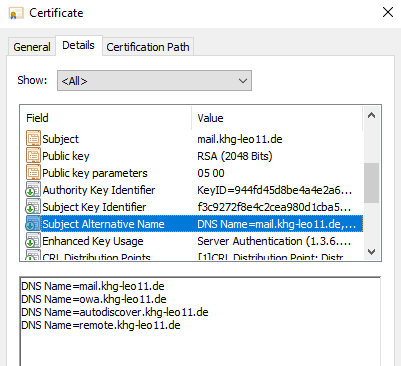401x366 pixels.
Task: Click the Subject field icon
Action: click(33, 138)
